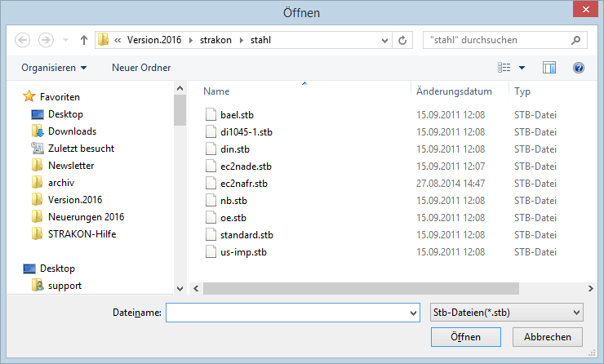Expand the view options dropdown arrow
Screen dimensions: 604x364
522,68
